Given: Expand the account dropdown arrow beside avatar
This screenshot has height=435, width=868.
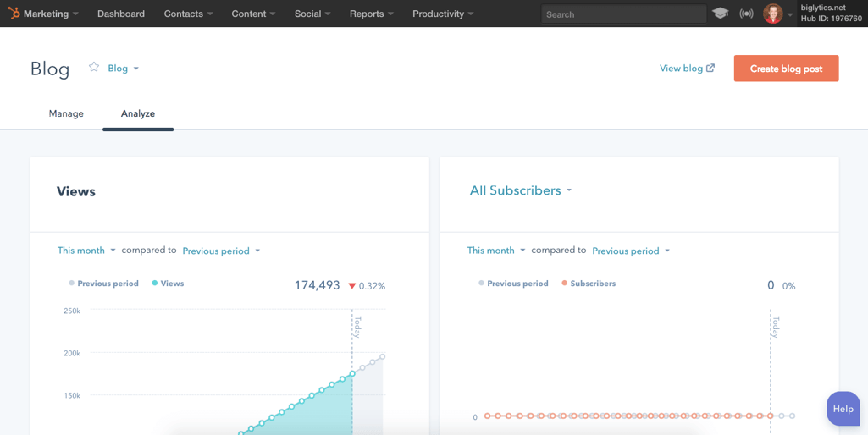Looking at the screenshot, I should click(x=790, y=15).
